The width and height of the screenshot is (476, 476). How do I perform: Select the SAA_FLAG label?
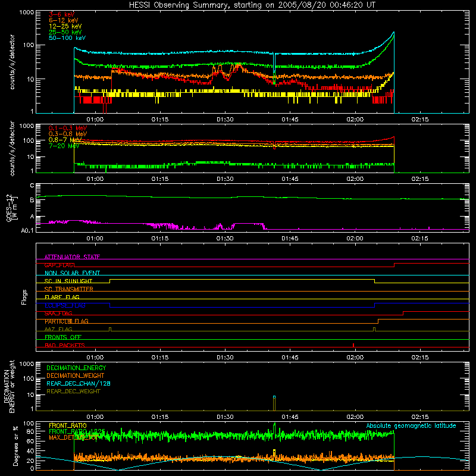pyautogui.click(x=58, y=313)
